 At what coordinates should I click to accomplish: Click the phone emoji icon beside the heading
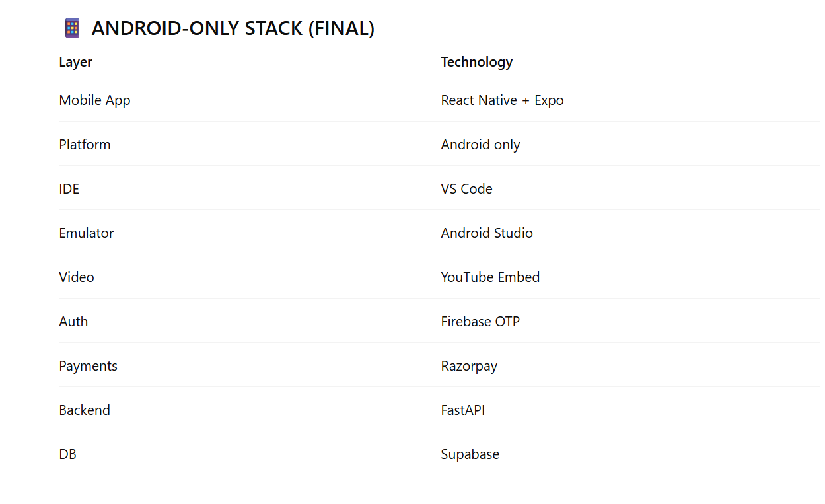[72, 28]
